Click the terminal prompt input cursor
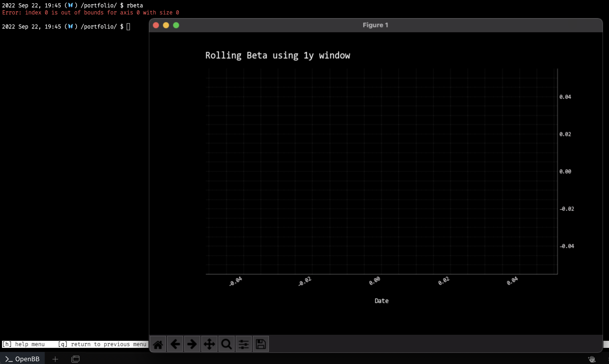 [x=128, y=26]
